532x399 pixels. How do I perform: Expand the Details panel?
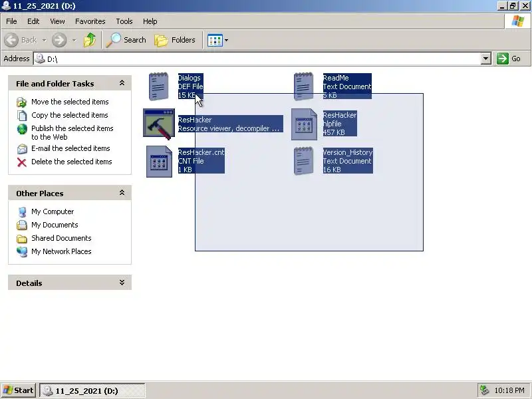click(x=122, y=282)
